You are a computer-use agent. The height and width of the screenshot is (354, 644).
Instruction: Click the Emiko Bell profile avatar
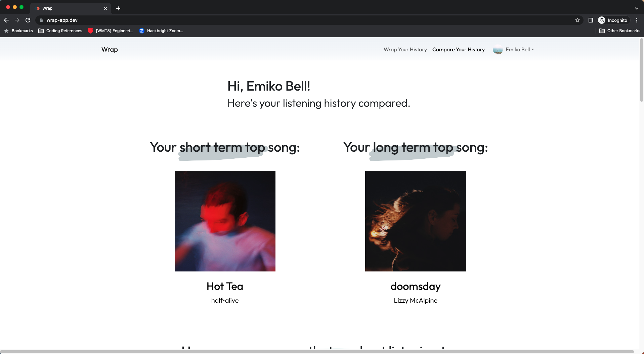498,50
